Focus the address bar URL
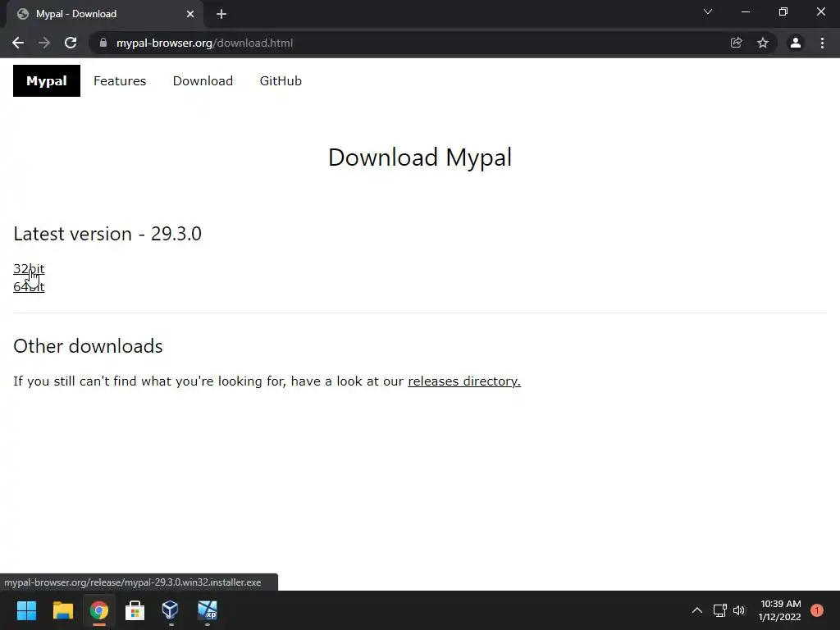Screen dimensions: 840x630 pos(204,43)
